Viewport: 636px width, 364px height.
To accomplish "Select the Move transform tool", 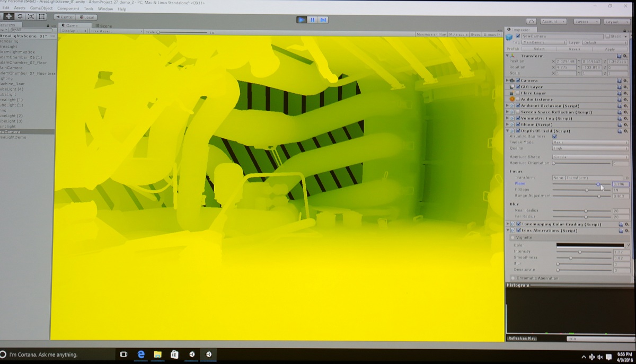I will click(x=9, y=16).
